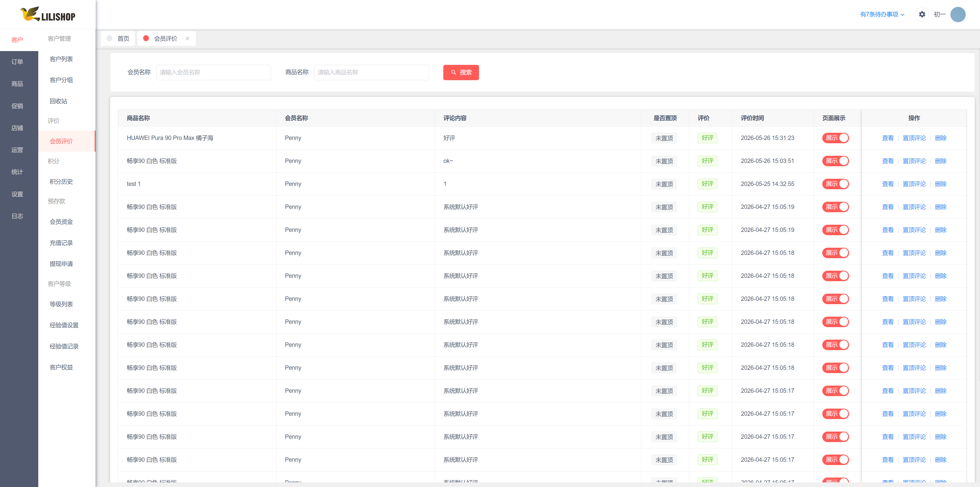Focus the 商品名称 input field
Screen dimensions: 980x487
click(x=371, y=72)
